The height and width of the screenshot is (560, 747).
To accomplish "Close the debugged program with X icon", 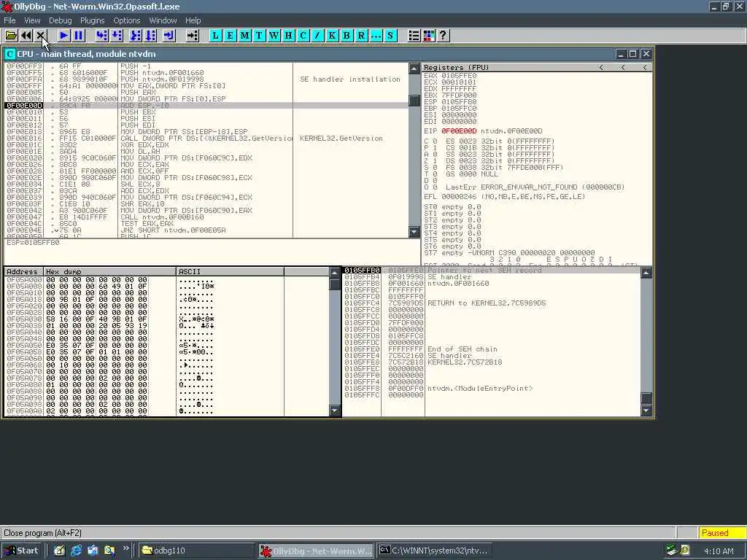I will coord(41,36).
